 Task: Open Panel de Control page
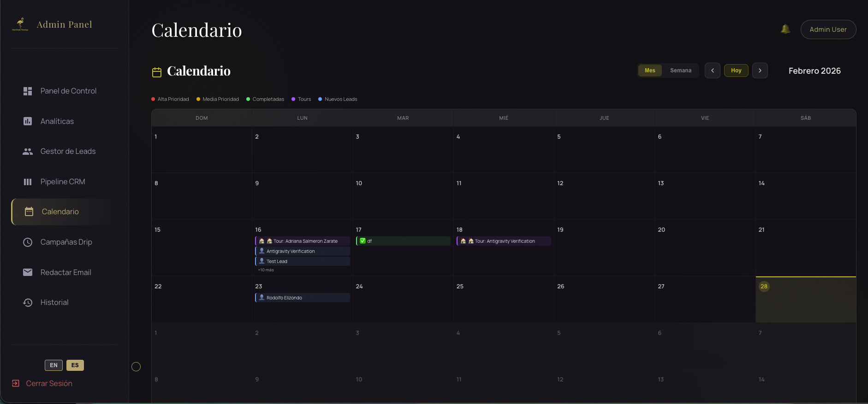65,91
